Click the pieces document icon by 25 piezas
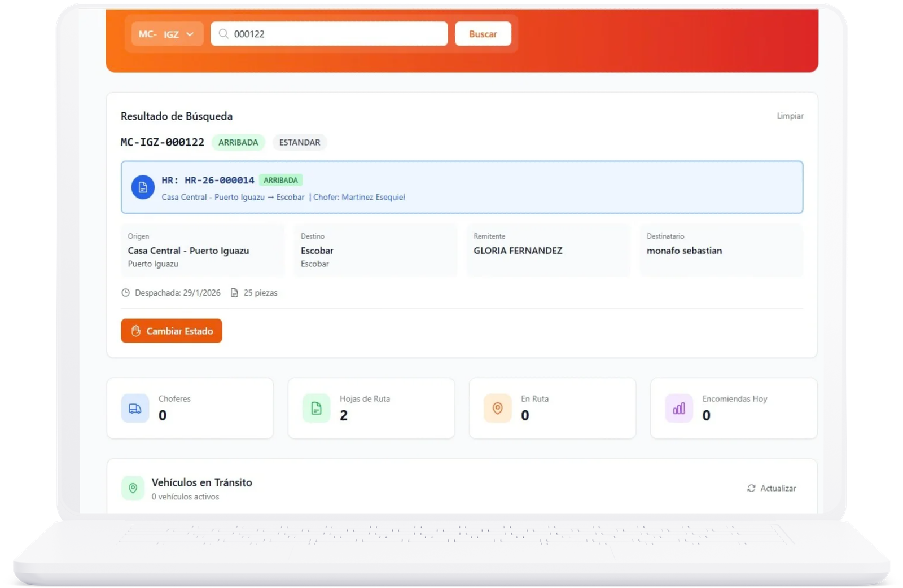The height and width of the screenshot is (588, 903). [x=234, y=293]
